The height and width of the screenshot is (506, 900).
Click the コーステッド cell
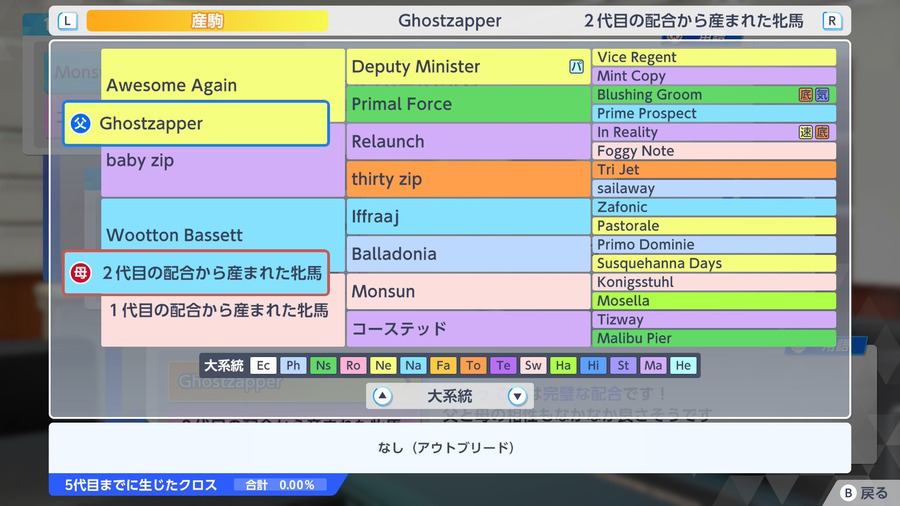coord(468,329)
